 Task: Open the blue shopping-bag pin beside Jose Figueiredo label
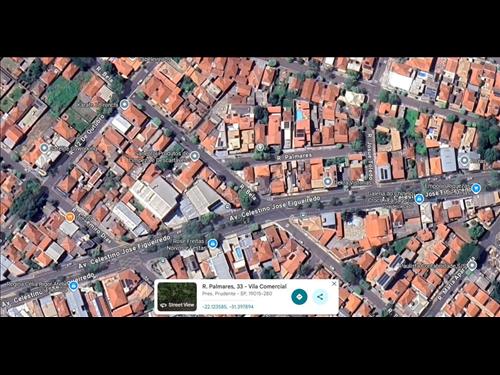tap(419, 199)
